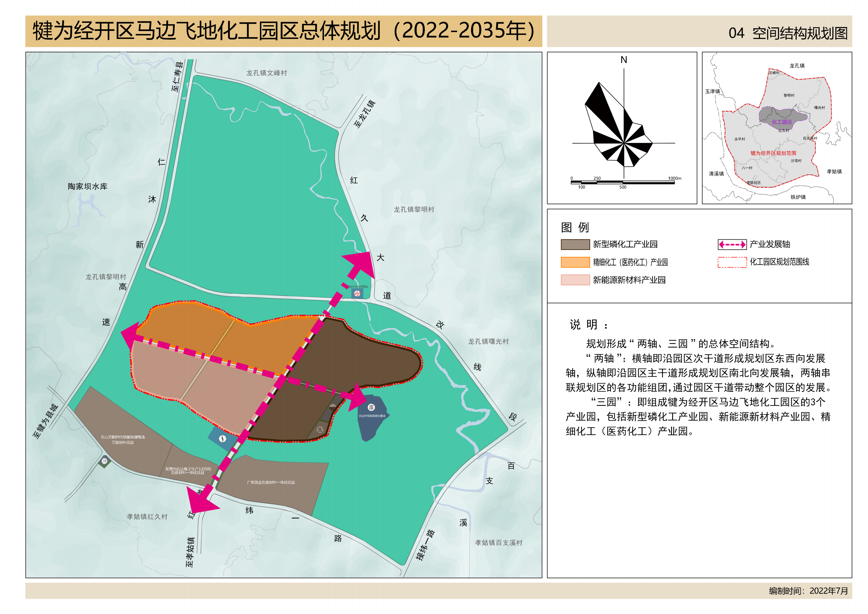Click 清溪镇 in the locator inset
The height and width of the screenshot is (614, 868).
716,174
